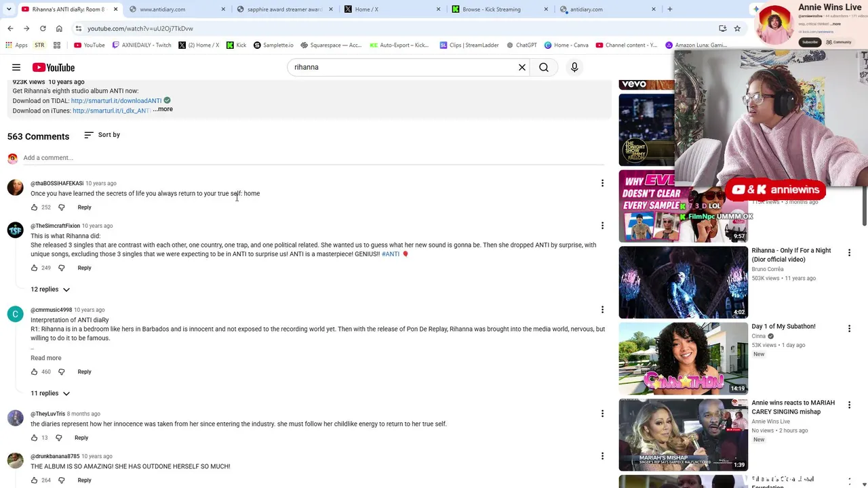
Task: Switch to the last antidiary.com tab
Action: (608, 9)
